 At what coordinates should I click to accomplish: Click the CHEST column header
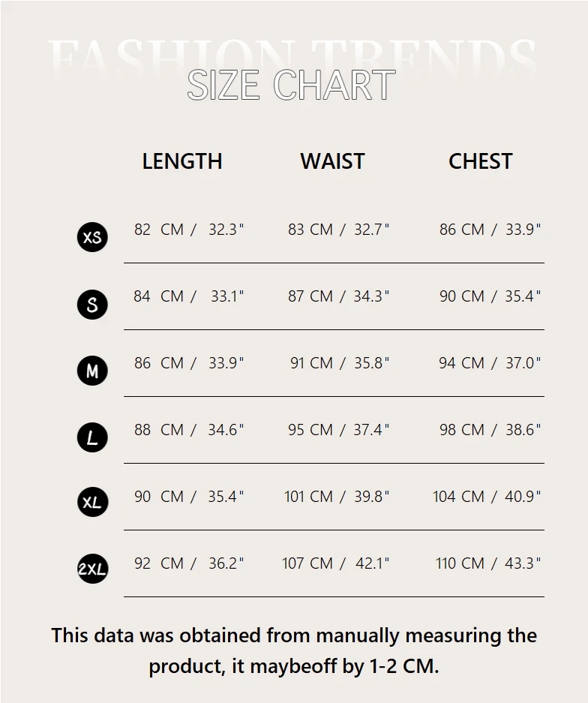click(x=480, y=161)
